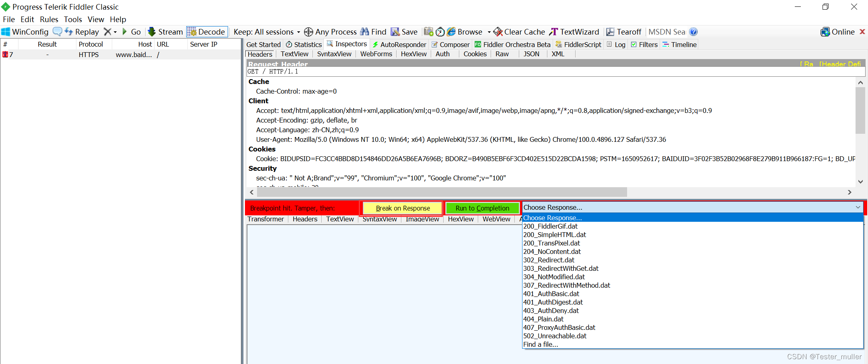
Task: Click the MSDN Search field
Action: coord(667,32)
